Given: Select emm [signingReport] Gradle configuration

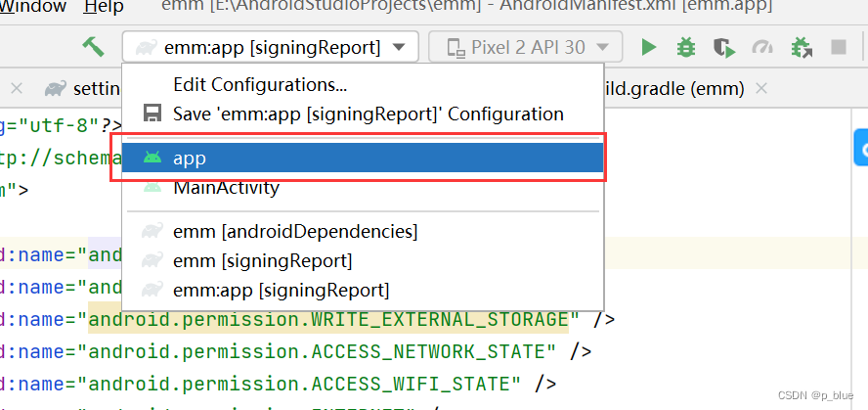Looking at the screenshot, I should [x=363, y=260].
